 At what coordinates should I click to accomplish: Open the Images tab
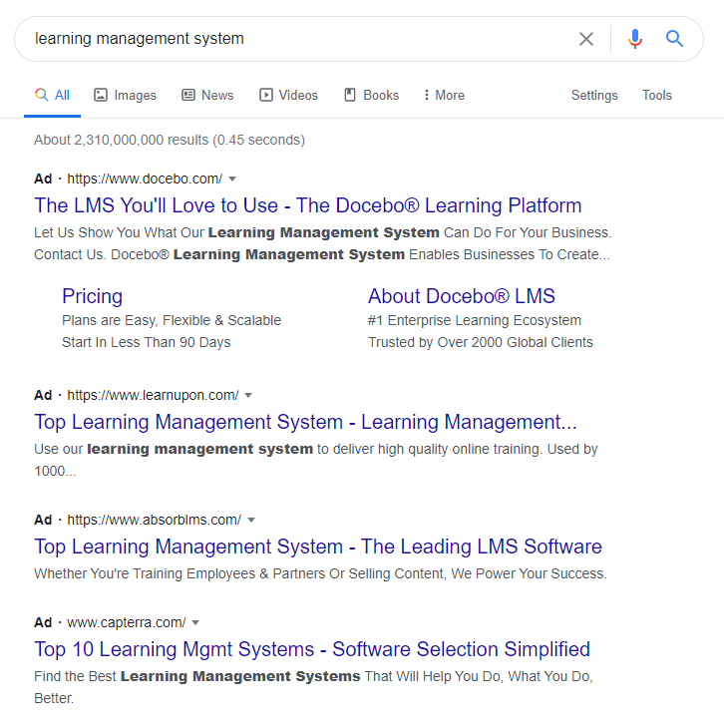coord(125,96)
